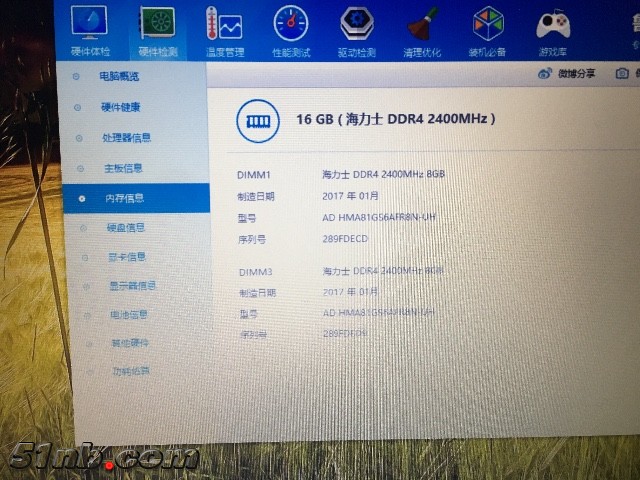The width and height of the screenshot is (640, 480).
Task: Click DIMM1 序列号 label
Action: 252,239
